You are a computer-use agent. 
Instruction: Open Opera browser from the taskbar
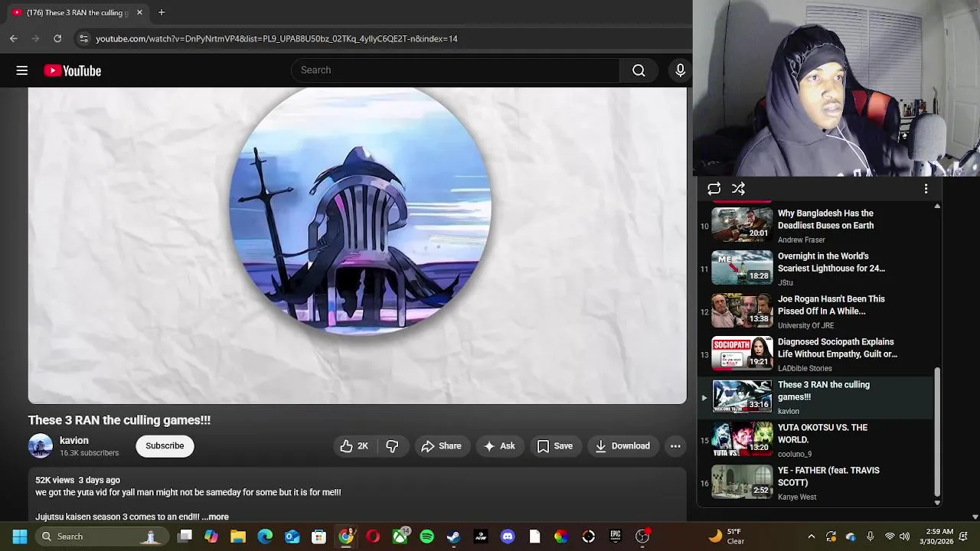373,536
